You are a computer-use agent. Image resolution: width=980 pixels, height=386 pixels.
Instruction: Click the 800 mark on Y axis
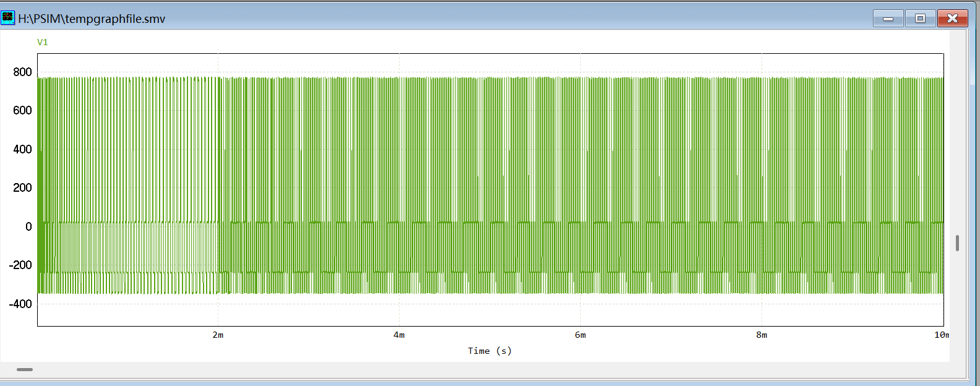click(23, 72)
